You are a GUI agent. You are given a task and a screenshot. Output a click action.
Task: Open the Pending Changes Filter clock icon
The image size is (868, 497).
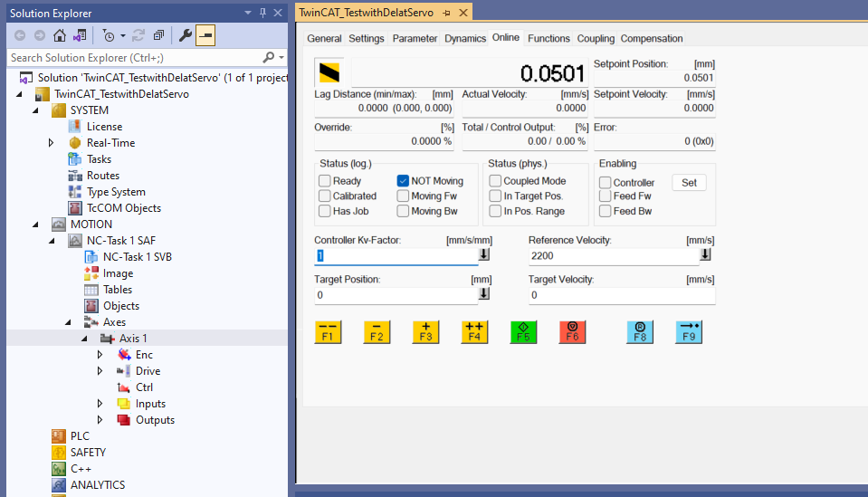[109, 35]
